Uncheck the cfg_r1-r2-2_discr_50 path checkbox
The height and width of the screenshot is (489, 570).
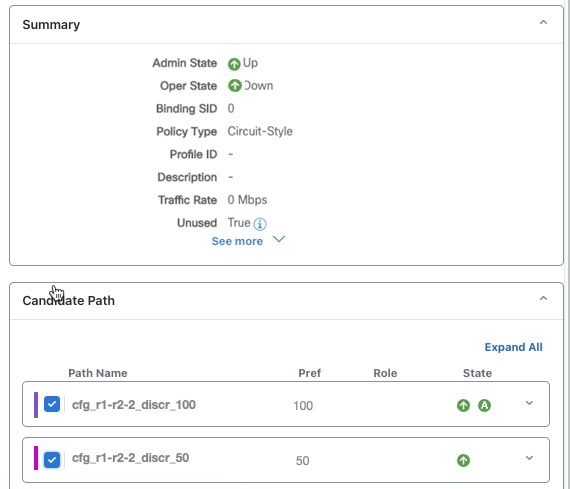(52, 460)
